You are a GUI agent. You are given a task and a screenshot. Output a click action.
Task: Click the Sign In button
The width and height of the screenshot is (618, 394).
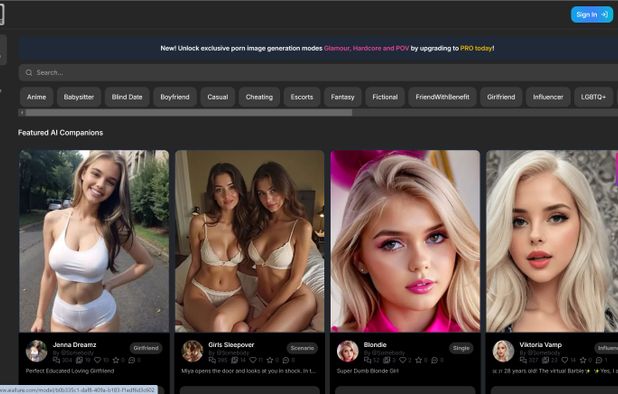point(592,15)
